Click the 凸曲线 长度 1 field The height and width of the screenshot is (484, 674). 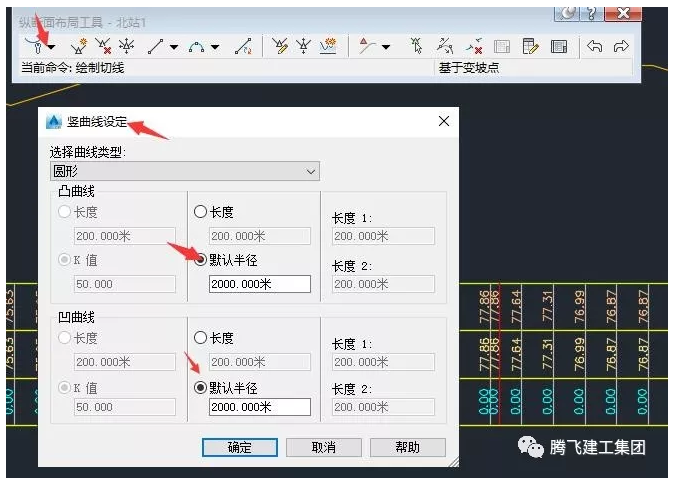(x=383, y=236)
